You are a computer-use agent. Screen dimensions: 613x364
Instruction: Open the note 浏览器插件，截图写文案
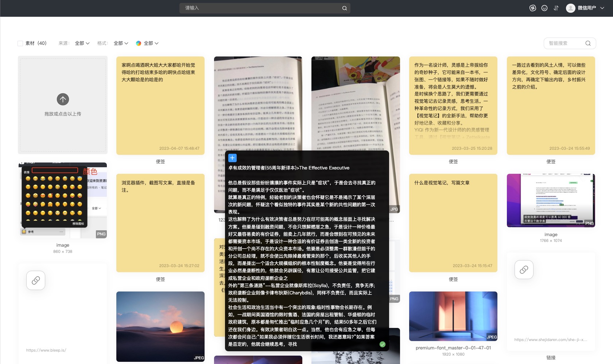(160, 223)
